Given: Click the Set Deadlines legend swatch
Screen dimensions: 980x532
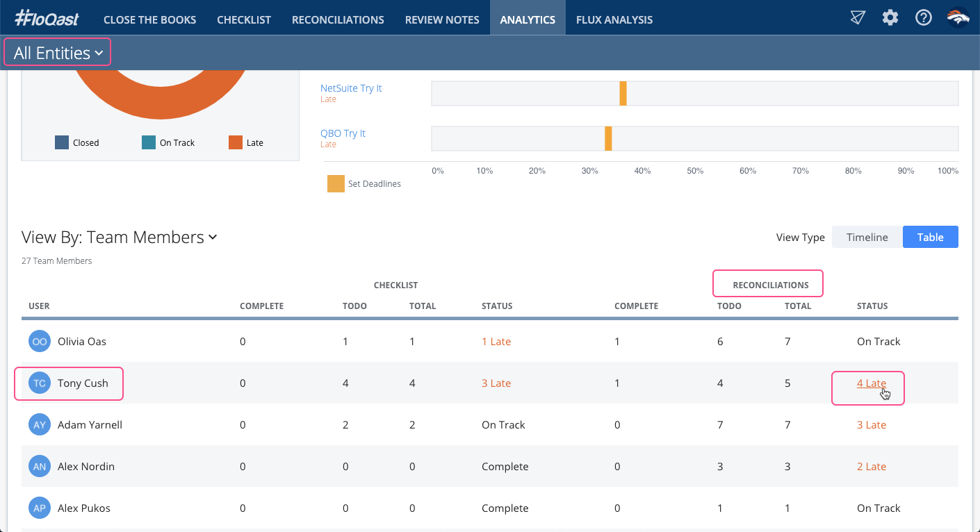Looking at the screenshot, I should (x=336, y=184).
